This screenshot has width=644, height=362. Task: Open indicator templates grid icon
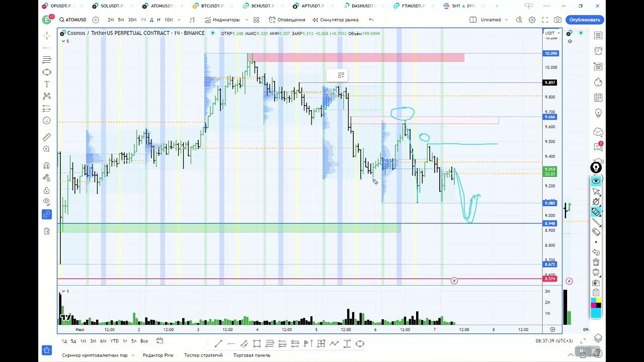click(x=256, y=20)
